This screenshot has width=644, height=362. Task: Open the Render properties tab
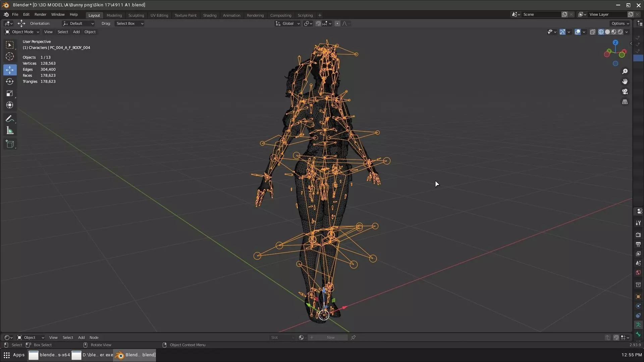(x=638, y=235)
